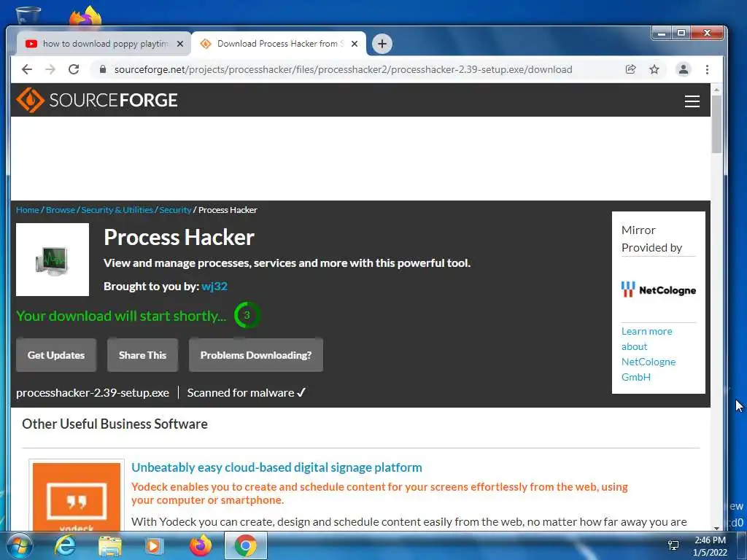
Task: Open the Security breadcrumb link
Action: (x=175, y=210)
